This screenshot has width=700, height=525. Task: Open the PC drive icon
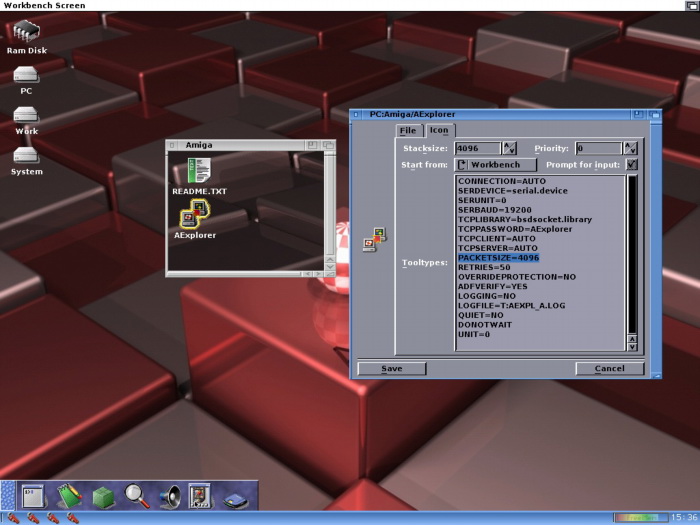click(26, 77)
